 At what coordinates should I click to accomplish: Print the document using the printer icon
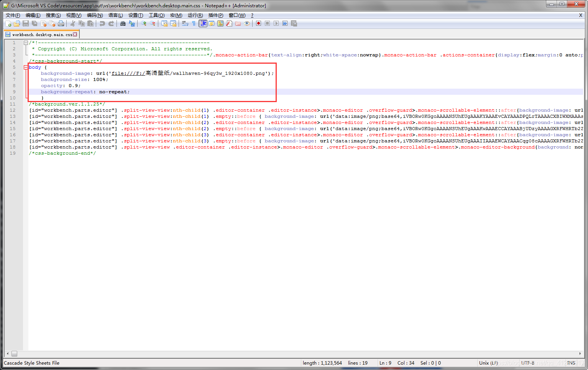[61, 23]
